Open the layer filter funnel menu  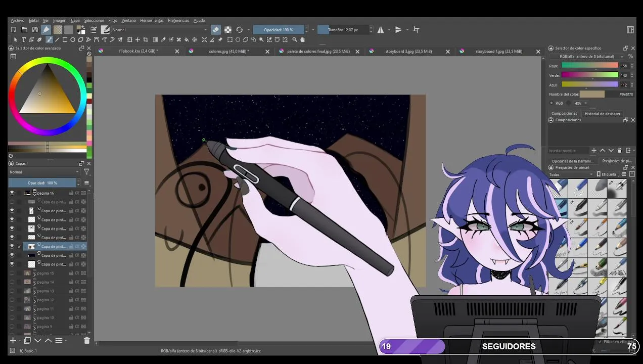[86, 172]
